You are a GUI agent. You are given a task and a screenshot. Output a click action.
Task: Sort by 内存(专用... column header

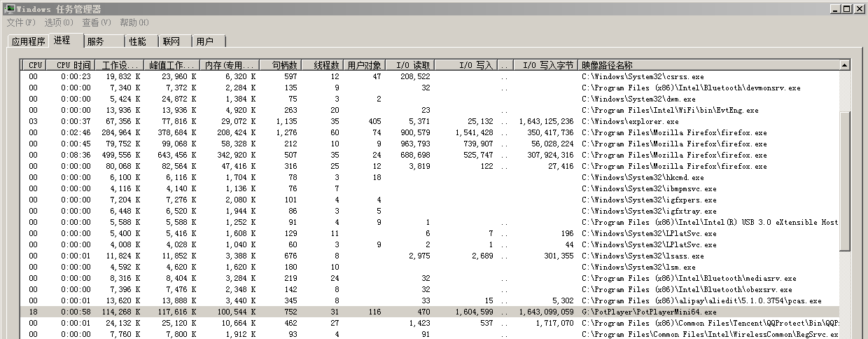click(230, 65)
